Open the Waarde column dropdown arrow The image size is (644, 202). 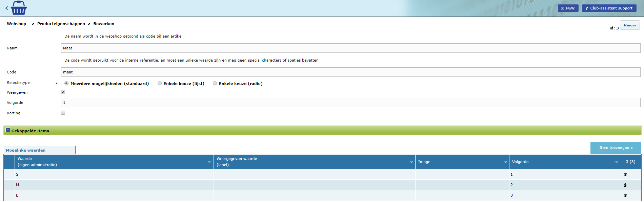pyautogui.click(x=209, y=162)
